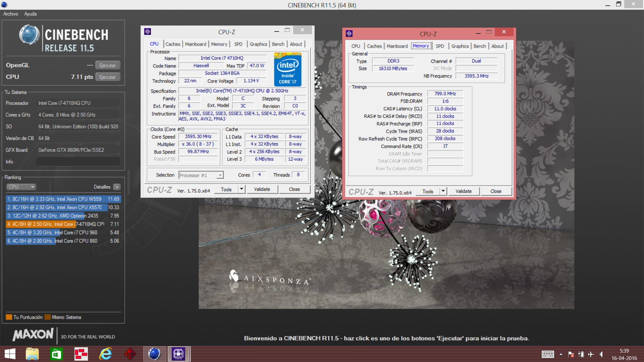Click the Intel Core i7 logo
Screen dimensions: 644x362
(287, 69)
